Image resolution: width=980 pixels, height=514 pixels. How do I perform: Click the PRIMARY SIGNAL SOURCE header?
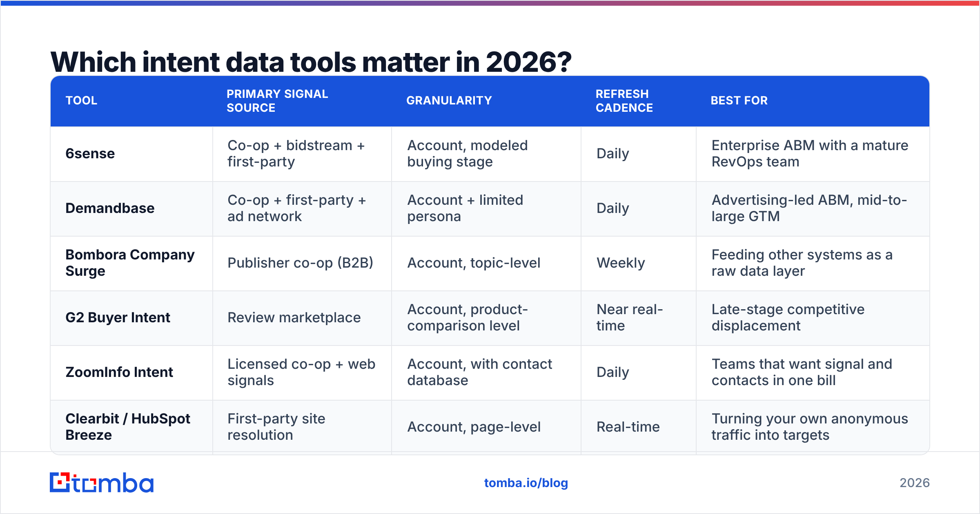coord(277,101)
